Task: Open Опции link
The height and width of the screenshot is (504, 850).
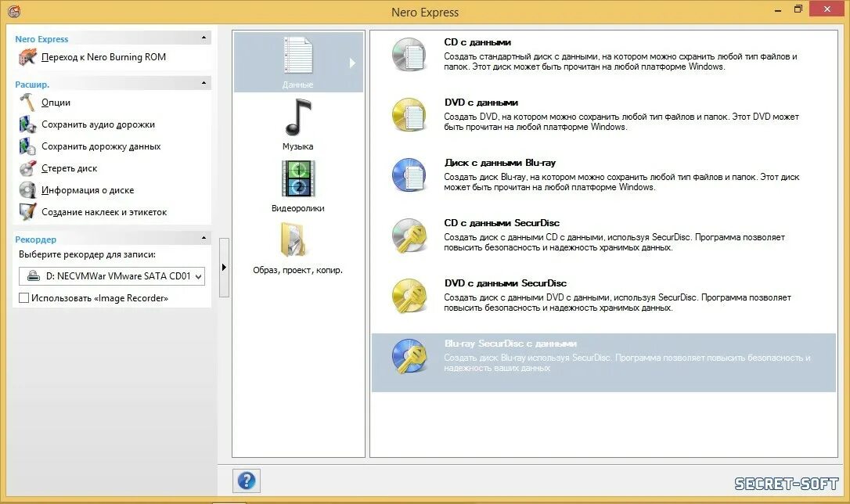Action: 56,103
